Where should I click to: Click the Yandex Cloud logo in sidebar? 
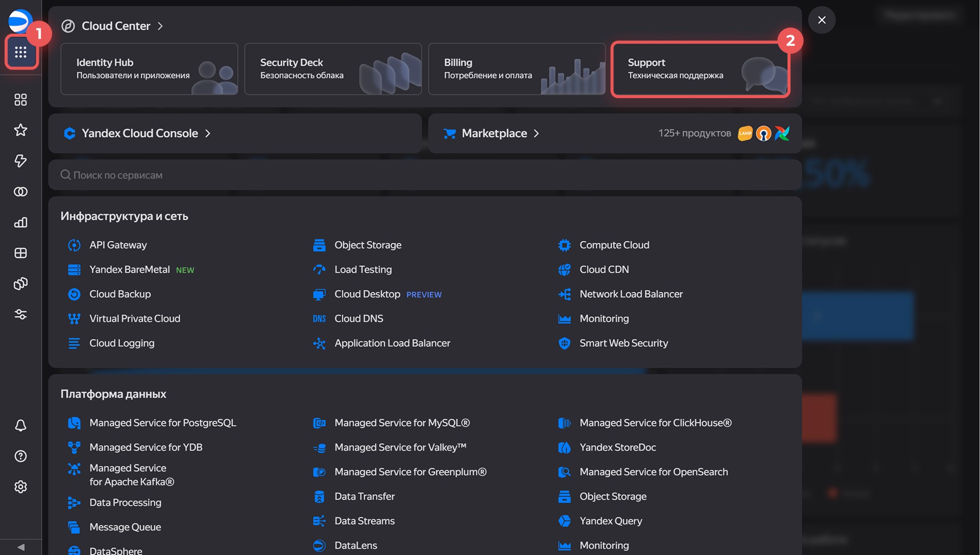pyautogui.click(x=19, y=20)
